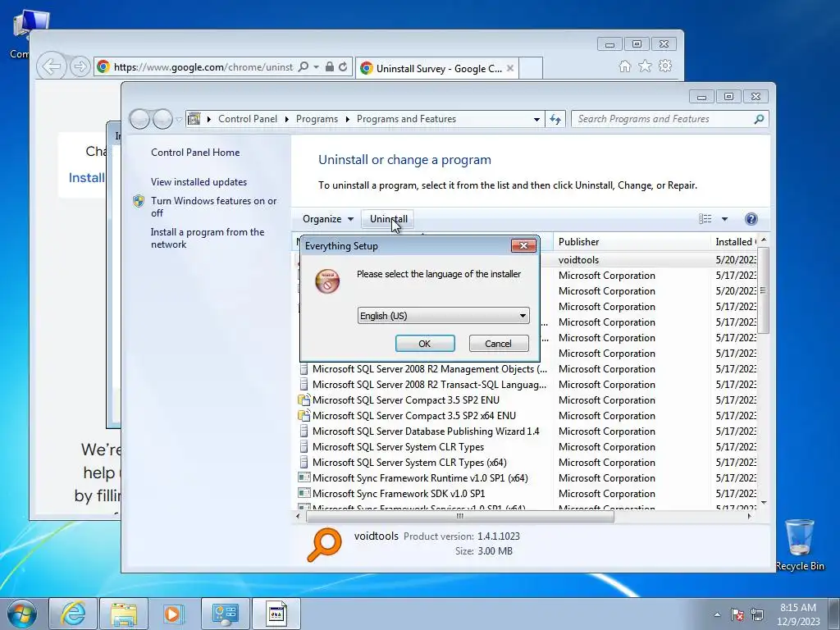This screenshot has height=630, width=840.
Task: Open the Organize menu
Action: (x=328, y=218)
